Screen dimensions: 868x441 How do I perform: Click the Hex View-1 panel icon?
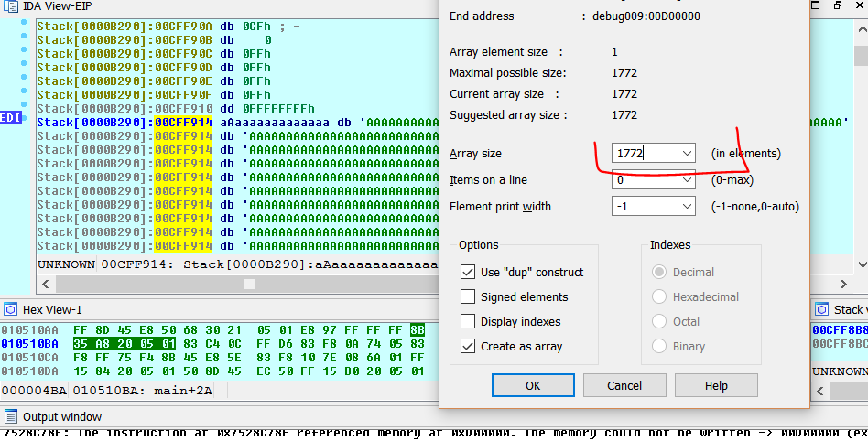tap(9, 309)
